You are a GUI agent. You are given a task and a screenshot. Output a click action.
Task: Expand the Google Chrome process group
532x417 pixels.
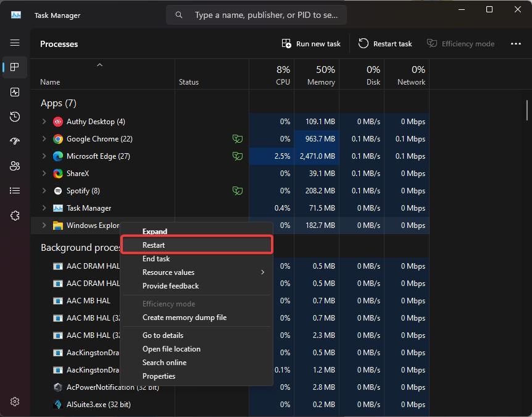click(44, 139)
